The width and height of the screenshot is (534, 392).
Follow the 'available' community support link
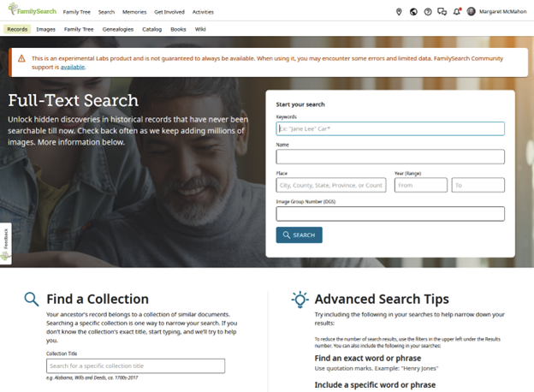pos(73,67)
